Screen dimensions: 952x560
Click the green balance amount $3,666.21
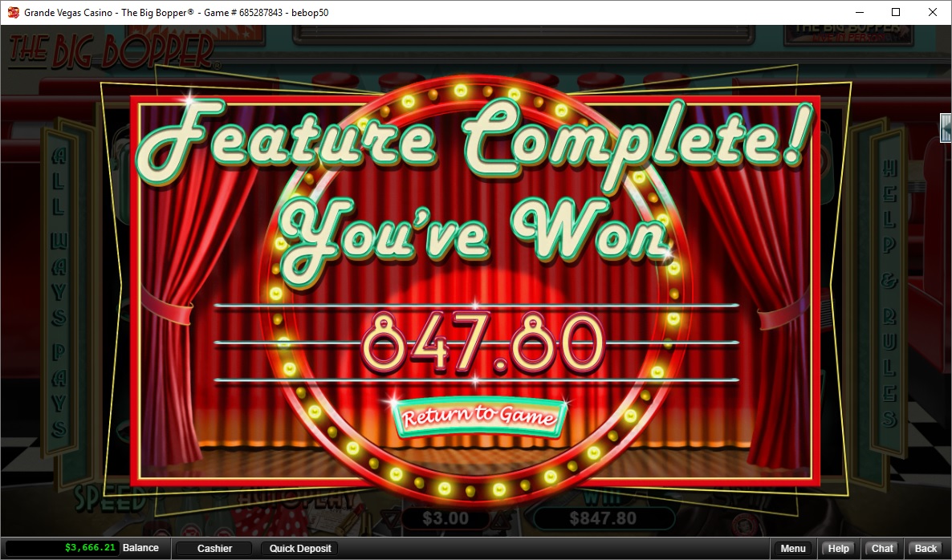[90, 548]
